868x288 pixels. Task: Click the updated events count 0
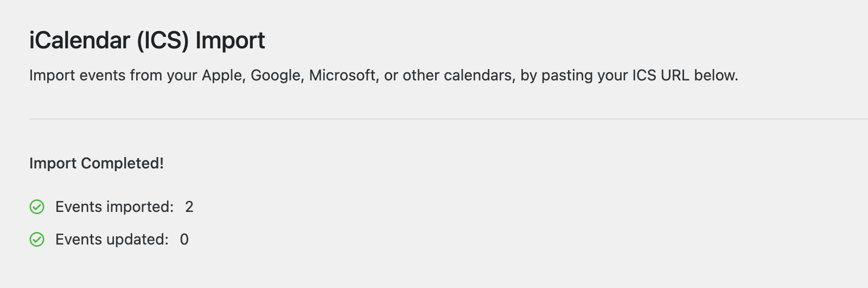(184, 240)
